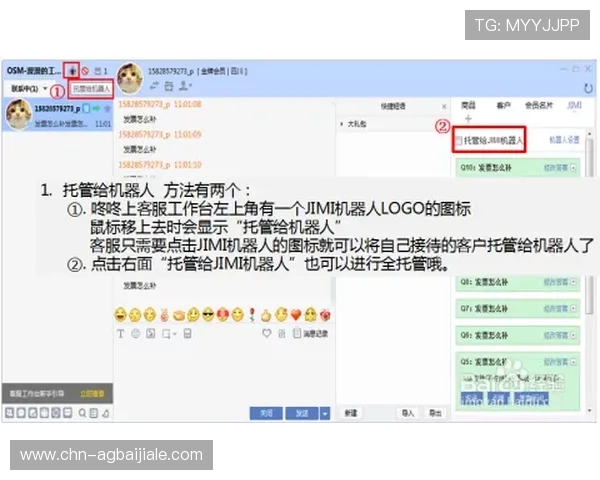Click the 导出 export button
This screenshot has width=600, height=480.
point(435,413)
